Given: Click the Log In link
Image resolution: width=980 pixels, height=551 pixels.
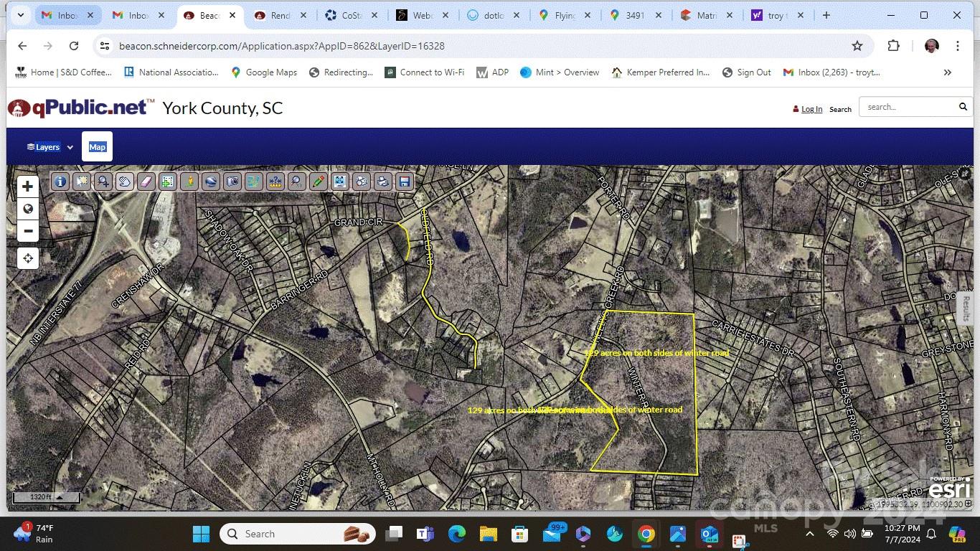Looking at the screenshot, I should [x=811, y=109].
